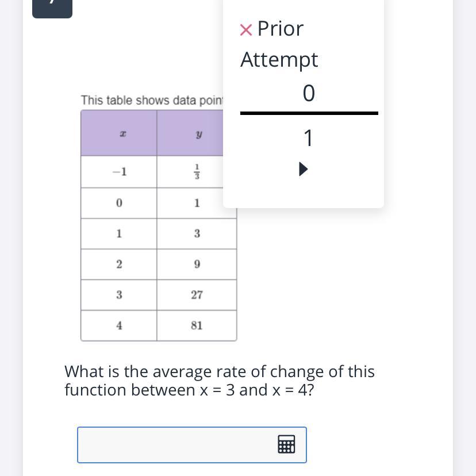The height and width of the screenshot is (476, 476).
Task: Select the table cell showing 27
Action: point(197,295)
